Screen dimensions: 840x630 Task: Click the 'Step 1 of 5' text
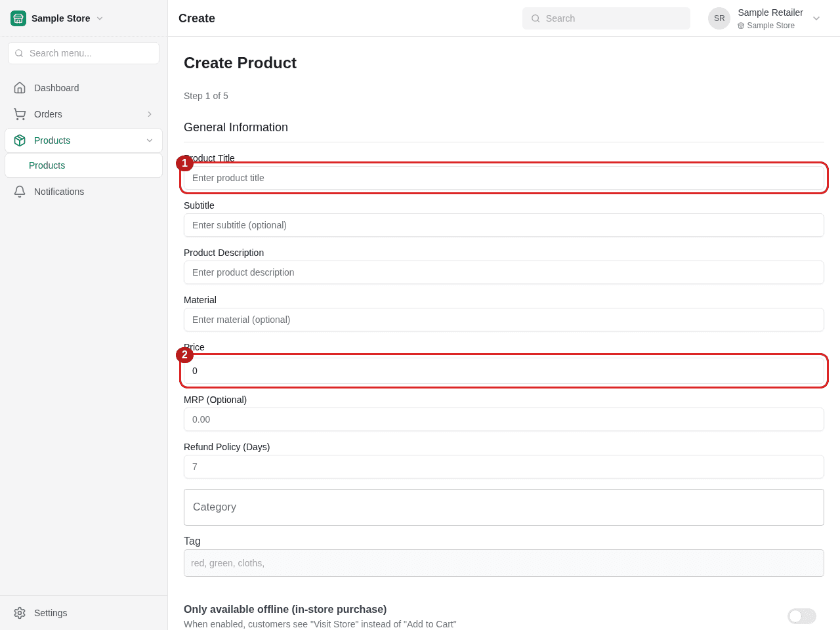click(x=206, y=96)
